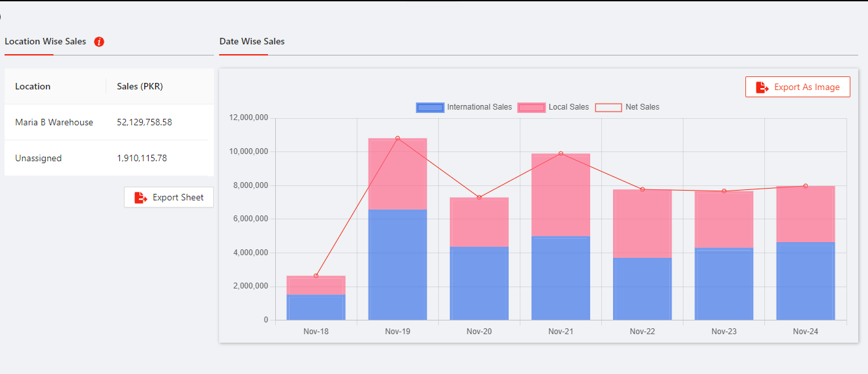Viewport: 868px width, 374px height.
Task: Click the Nov-21 pink Local Sales bar
Action: pyautogui.click(x=561, y=195)
